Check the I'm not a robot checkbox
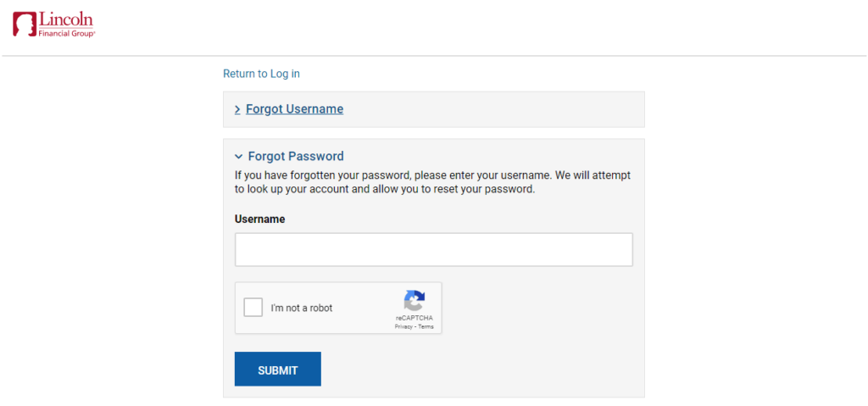The height and width of the screenshot is (406, 868). coord(253,308)
